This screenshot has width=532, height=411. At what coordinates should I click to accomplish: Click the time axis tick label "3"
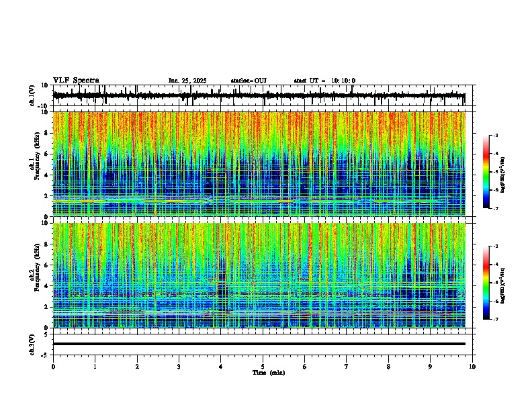pos(179,367)
